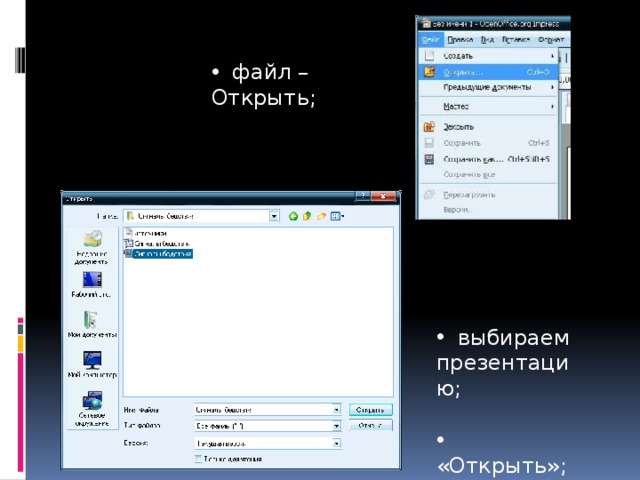This screenshot has width=640, height=480.
Task: Create a new folder in the Open dialog
Action: click(321, 216)
